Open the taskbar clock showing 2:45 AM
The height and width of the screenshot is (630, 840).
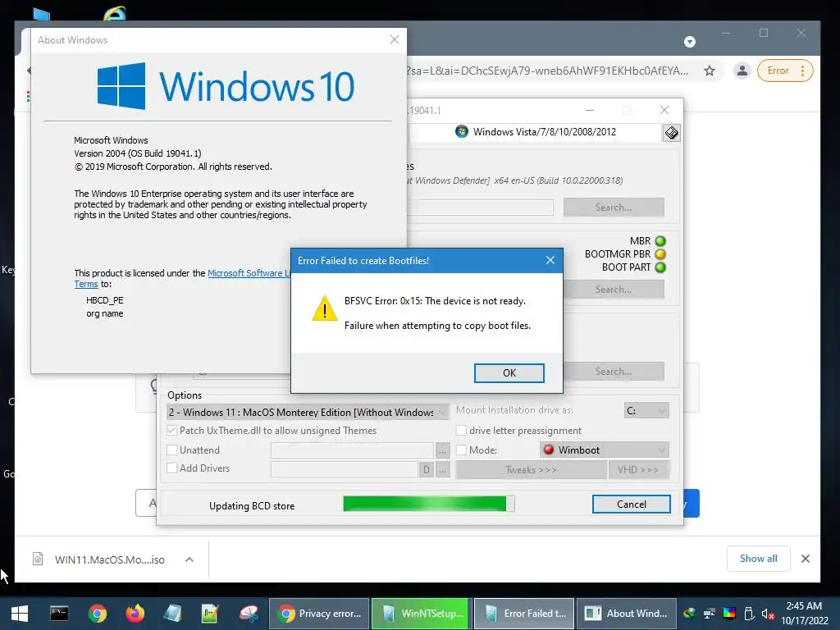804,614
